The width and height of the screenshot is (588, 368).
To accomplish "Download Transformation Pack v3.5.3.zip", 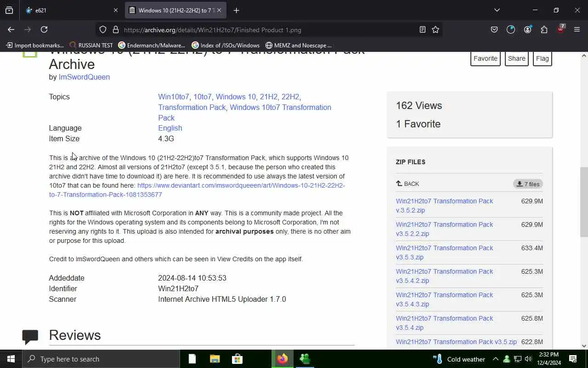I will tap(444, 253).
